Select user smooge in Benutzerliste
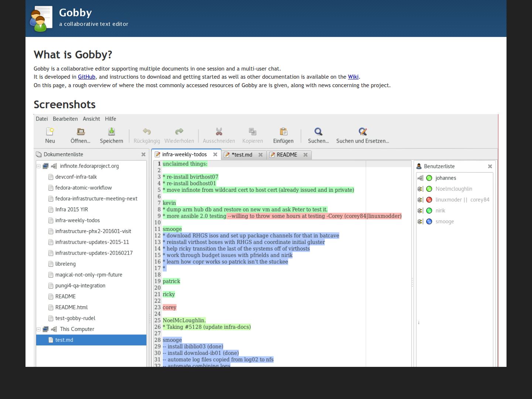This screenshot has width=532, height=399. point(445,222)
